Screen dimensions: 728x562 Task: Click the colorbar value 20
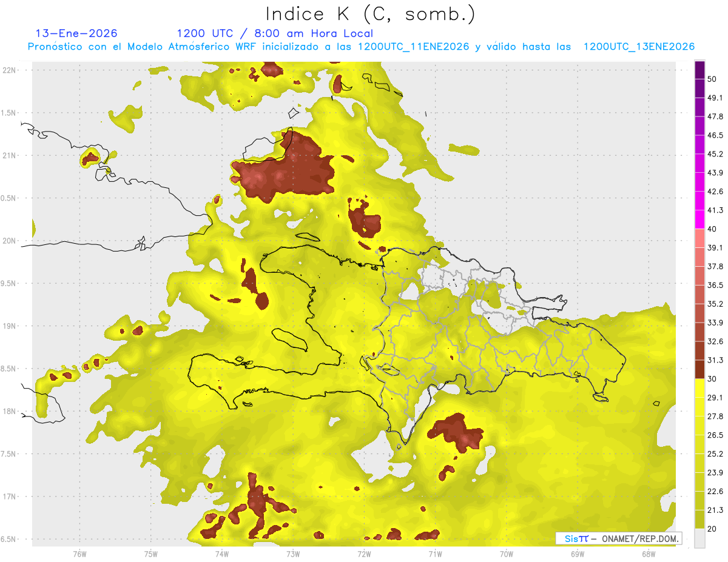point(712,529)
